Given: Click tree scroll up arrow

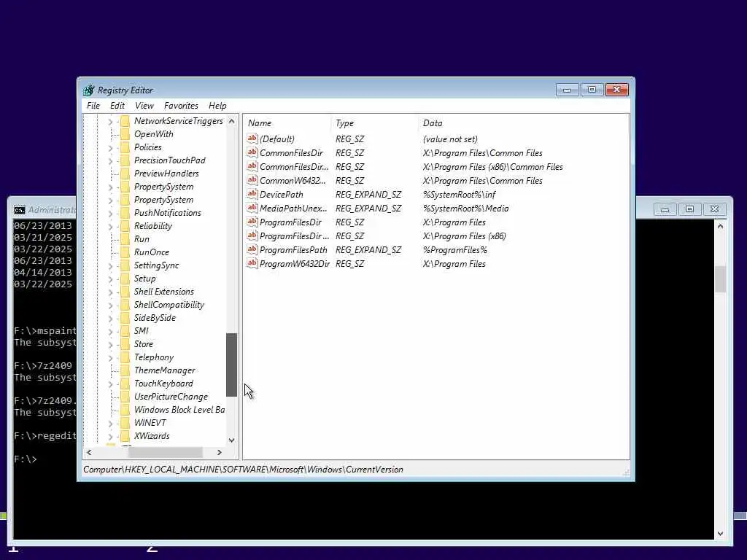Looking at the screenshot, I should (x=231, y=121).
